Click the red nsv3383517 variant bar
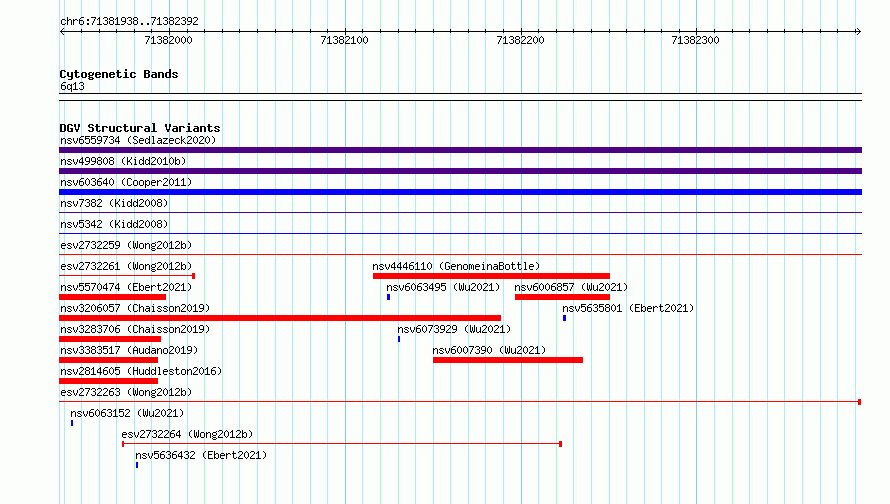The height and width of the screenshot is (504, 890). click(x=108, y=360)
